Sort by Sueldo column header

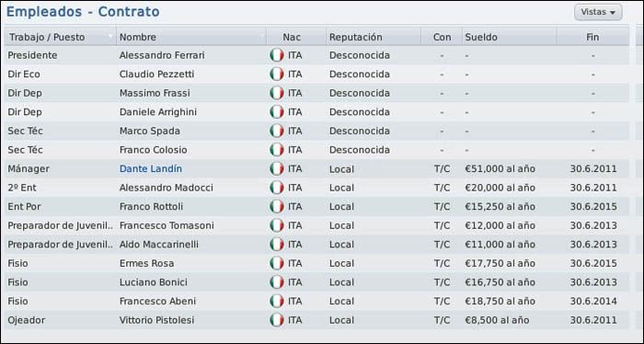pyautogui.click(x=510, y=37)
